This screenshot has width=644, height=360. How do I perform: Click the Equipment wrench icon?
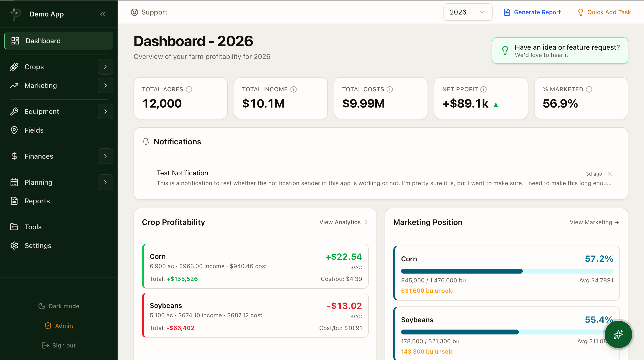(x=14, y=111)
